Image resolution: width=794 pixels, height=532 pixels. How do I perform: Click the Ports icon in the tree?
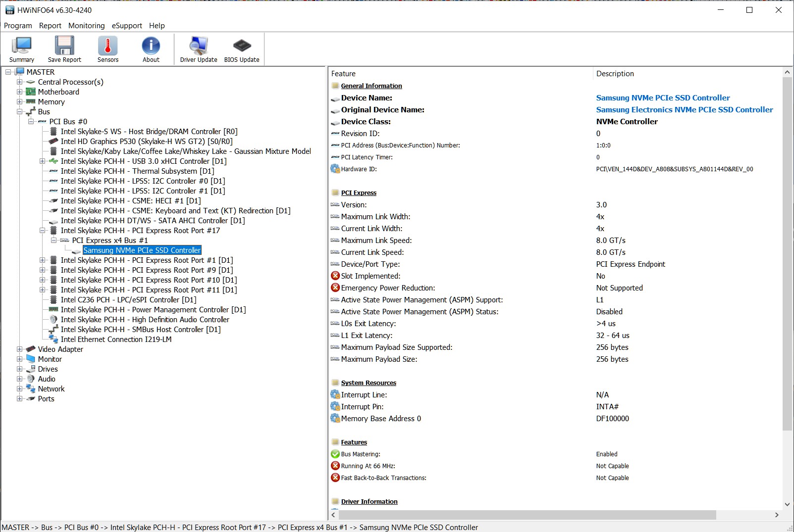pyautogui.click(x=31, y=399)
